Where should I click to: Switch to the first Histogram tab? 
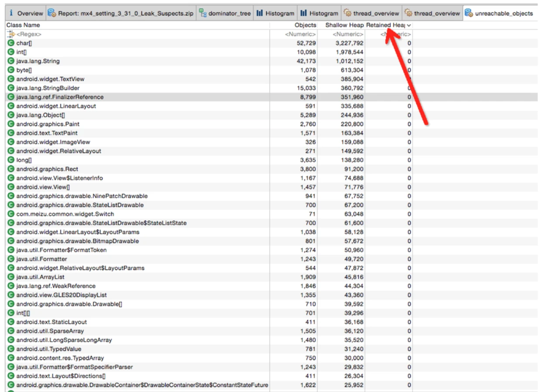[275, 13]
